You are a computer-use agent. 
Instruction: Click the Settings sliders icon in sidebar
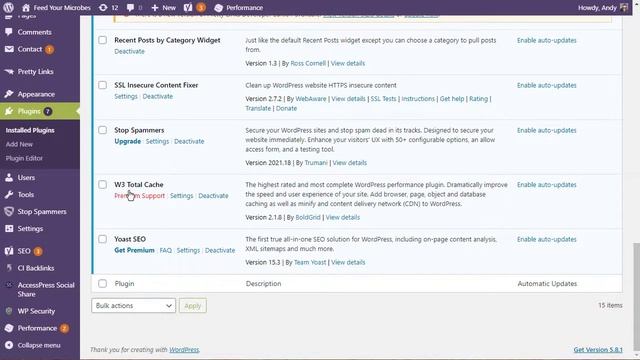pos(9,229)
